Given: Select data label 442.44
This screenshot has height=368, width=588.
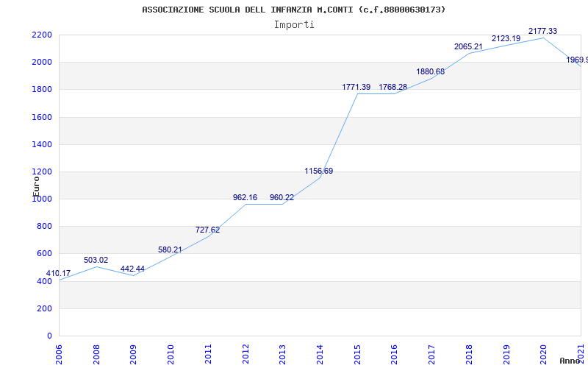Looking at the screenshot, I should [x=132, y=269].
